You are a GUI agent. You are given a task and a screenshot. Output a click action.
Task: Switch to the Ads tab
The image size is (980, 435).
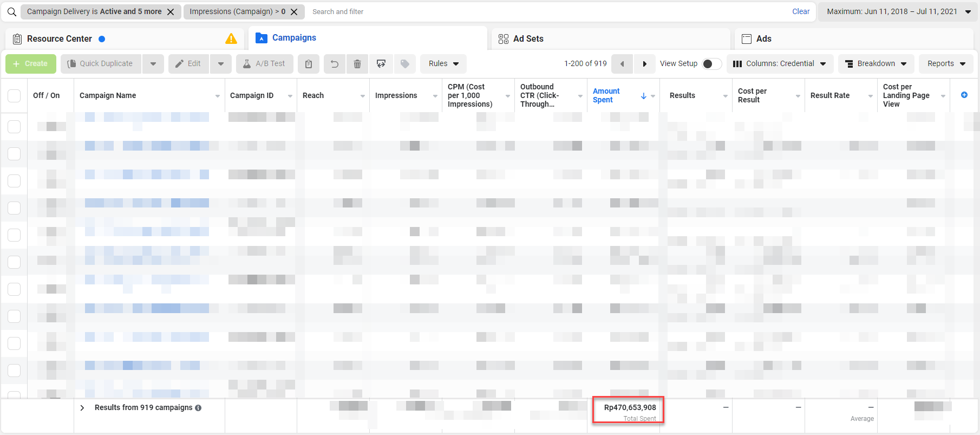763,39
